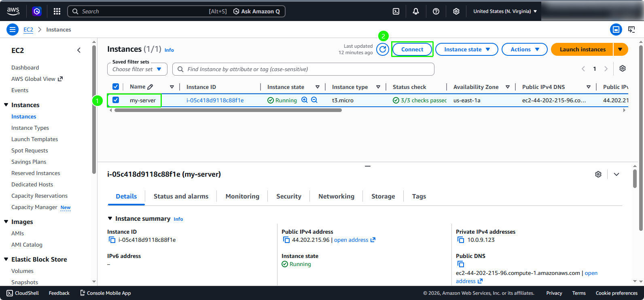
Task: Click the details panel vertical scrollbar
Action: coord(635,179)
